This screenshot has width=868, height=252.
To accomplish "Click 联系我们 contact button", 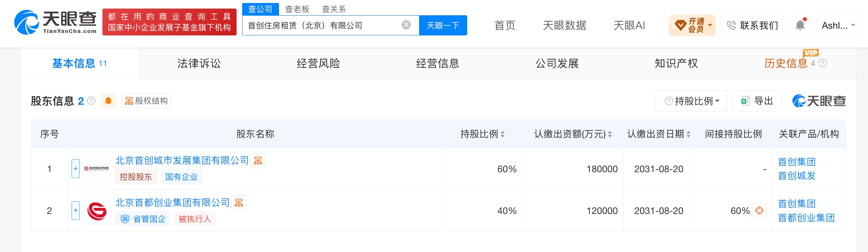I will 752,25.
